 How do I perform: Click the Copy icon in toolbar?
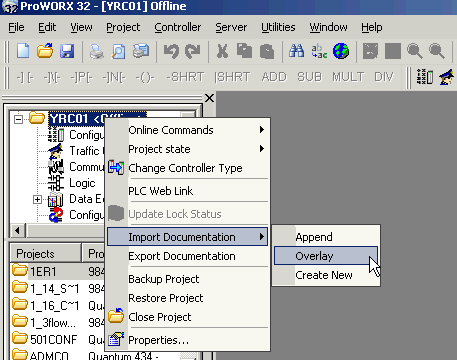(245, 51)
